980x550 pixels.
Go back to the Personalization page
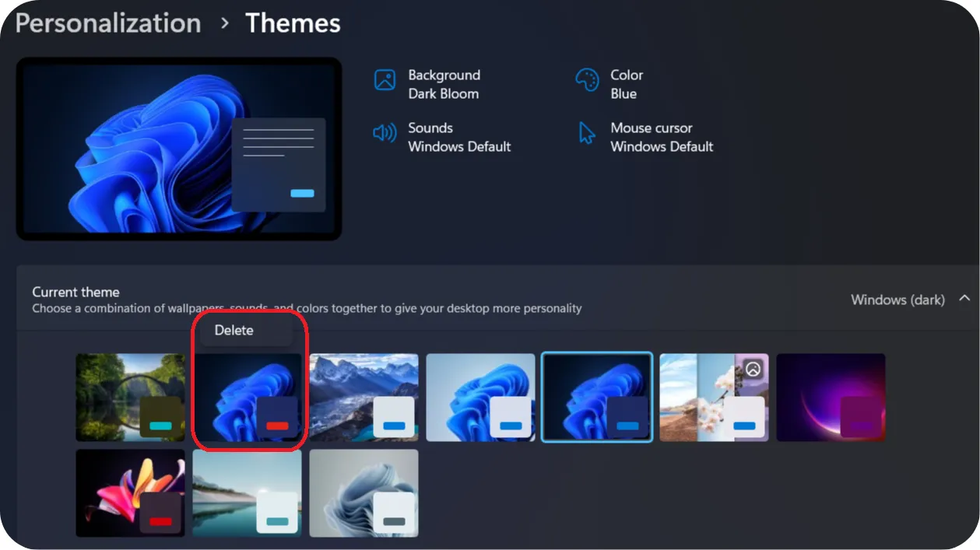108,23
